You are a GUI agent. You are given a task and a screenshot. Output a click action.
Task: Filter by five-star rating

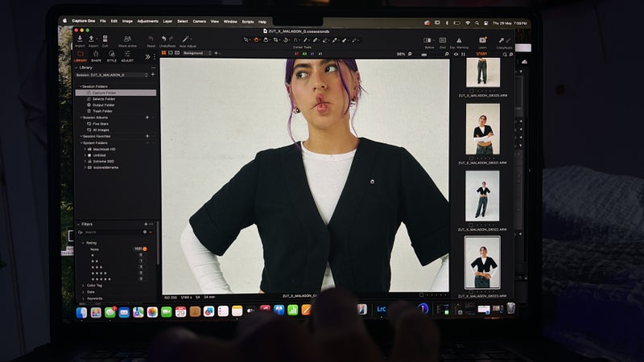tap(101, 279)
